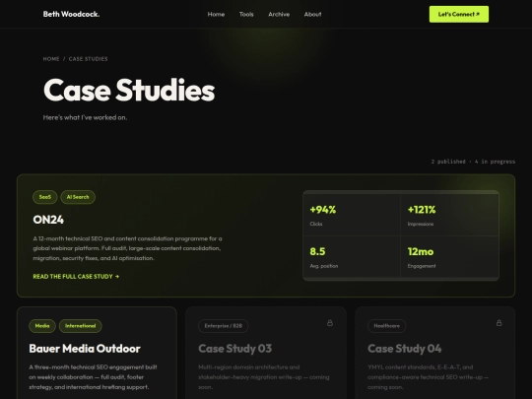
Task: Select the AI Search tag
Action: click(78, 197)
